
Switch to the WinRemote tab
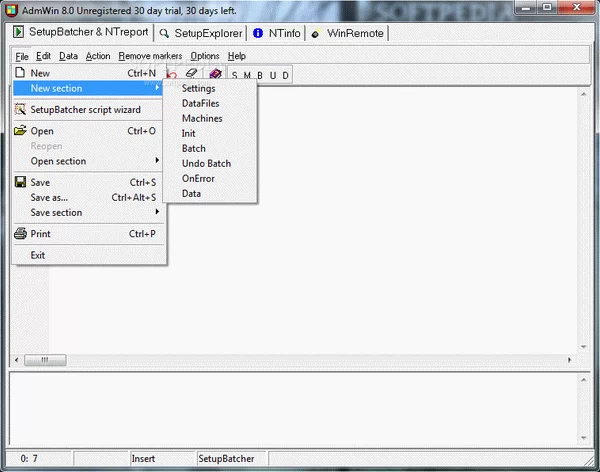pos(354,33)
